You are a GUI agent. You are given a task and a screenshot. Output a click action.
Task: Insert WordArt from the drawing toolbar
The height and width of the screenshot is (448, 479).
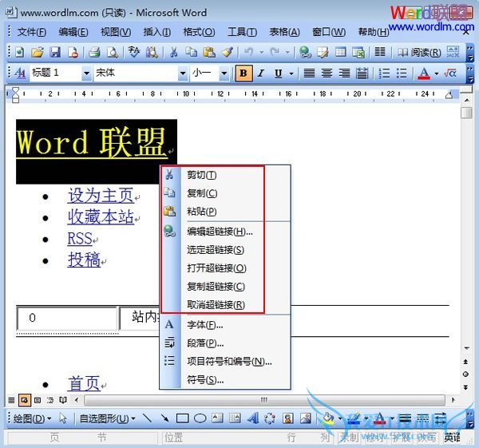(x=252, y=418)
